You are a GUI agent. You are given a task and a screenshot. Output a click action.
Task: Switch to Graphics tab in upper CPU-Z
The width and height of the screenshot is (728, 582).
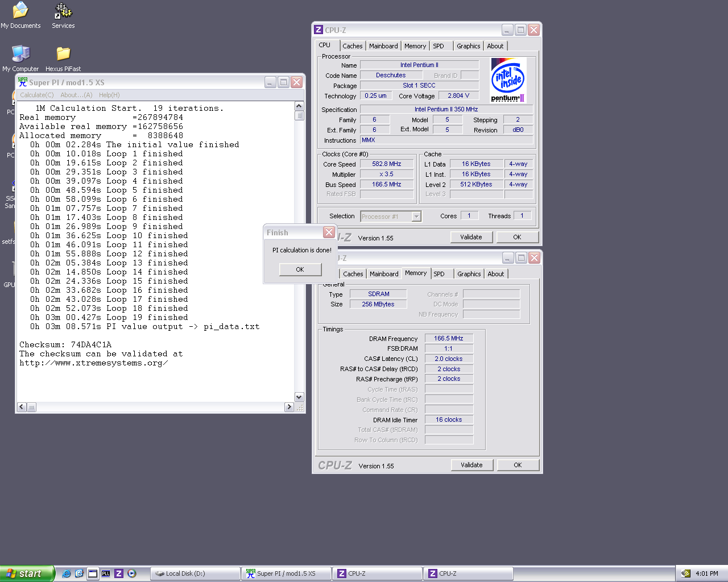(469, 46)
